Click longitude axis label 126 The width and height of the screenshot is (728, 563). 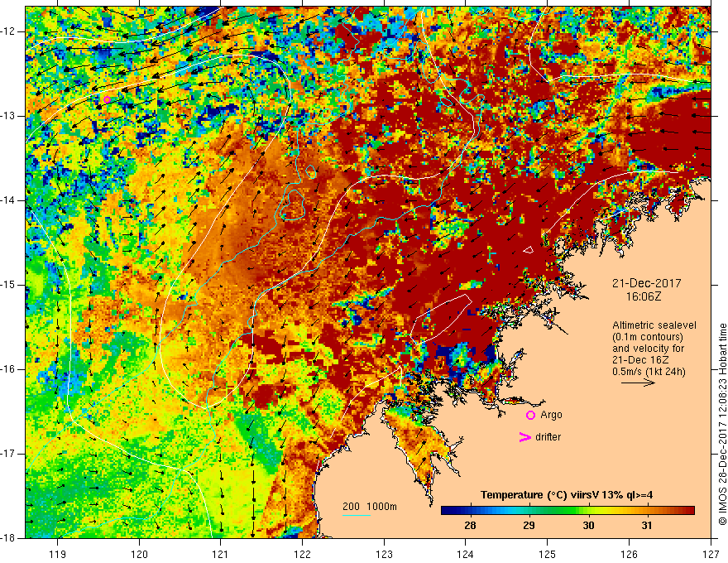[x=629, y=554]
